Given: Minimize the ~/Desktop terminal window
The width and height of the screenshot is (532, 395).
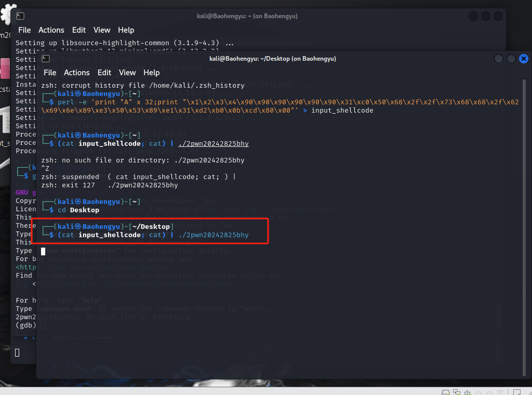Looking at the screenshot, I should tap(498, 59).
